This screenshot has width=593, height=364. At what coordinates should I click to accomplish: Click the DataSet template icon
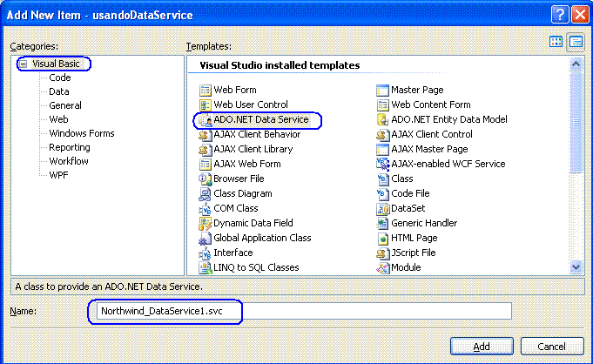coord(382,208)
